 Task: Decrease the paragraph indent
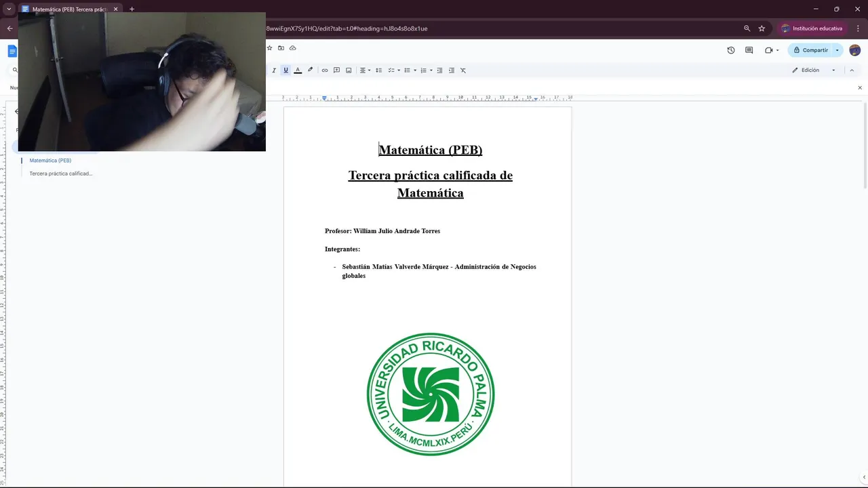point(439,70)
